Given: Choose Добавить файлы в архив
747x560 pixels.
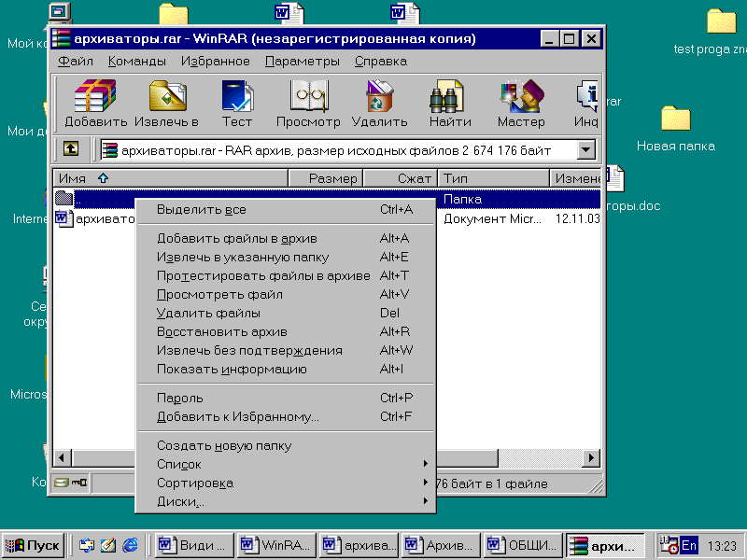Looking at the screenshot, I should [286, 238].
